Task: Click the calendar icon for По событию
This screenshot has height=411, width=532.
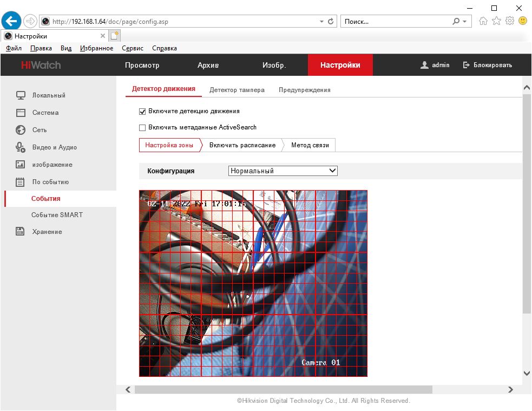Action: [x=21, y=182]
